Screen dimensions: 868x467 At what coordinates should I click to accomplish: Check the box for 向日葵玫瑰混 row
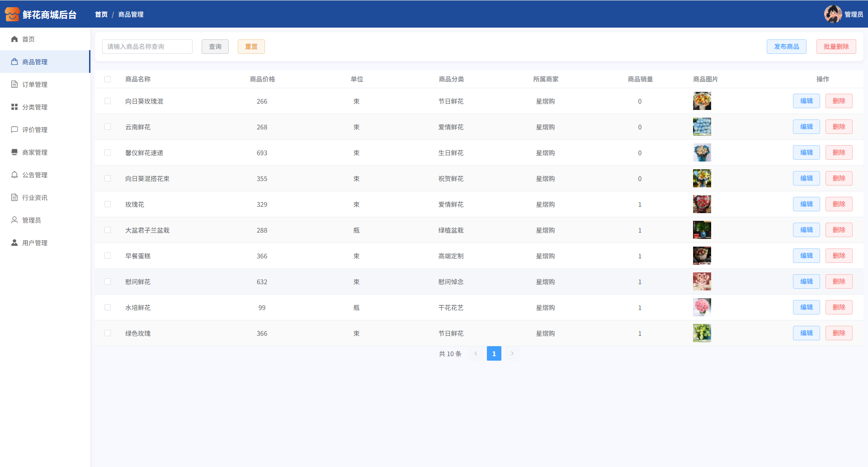tap(108, 101)
